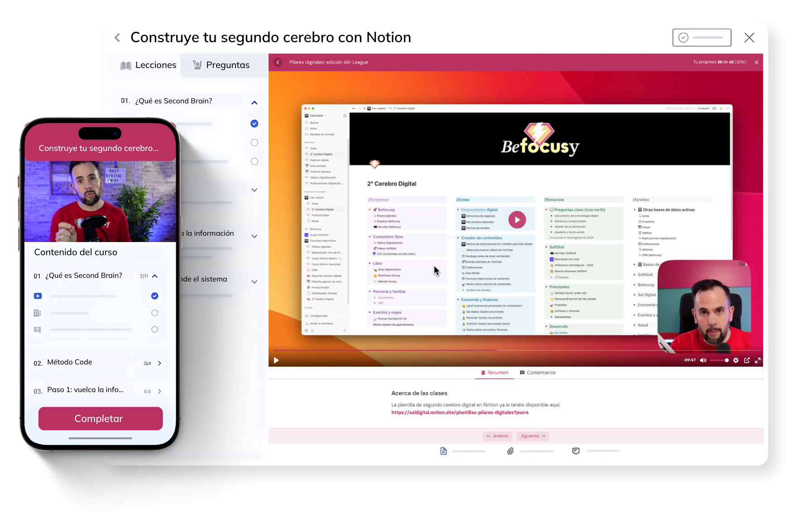This screenshot has width=812, height=514.
Task: Click 'Contenido del curso' heading on phone
Action: tap(76, 252)
